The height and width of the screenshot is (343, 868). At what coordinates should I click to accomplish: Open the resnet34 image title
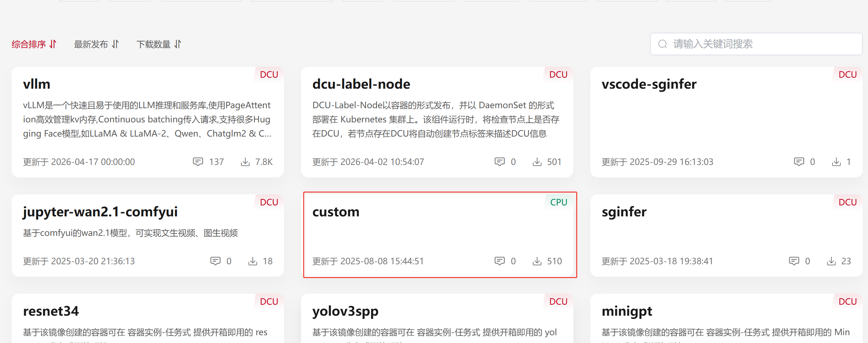tap(51, 311)
